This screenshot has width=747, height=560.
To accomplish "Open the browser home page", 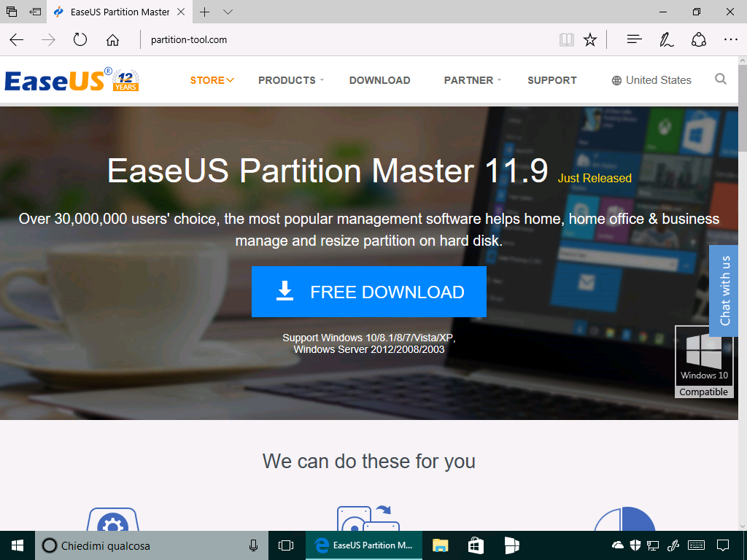I will (112, 39).
